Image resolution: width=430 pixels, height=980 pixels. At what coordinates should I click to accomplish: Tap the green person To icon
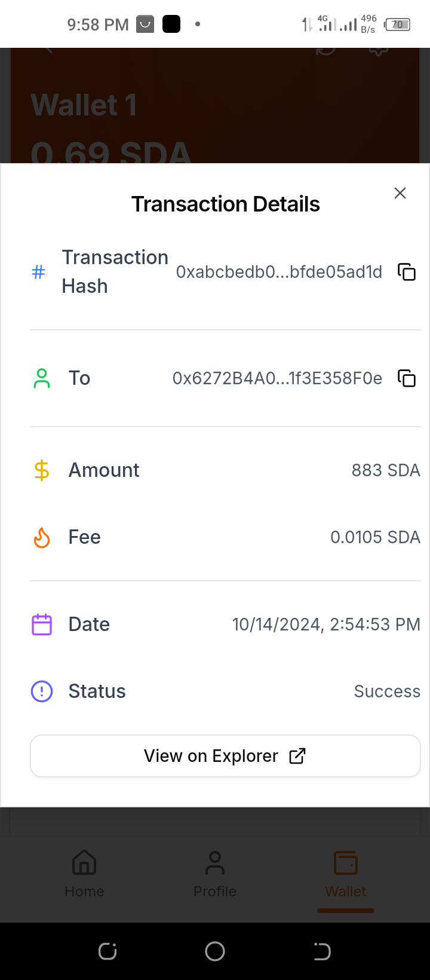point(42,378)
